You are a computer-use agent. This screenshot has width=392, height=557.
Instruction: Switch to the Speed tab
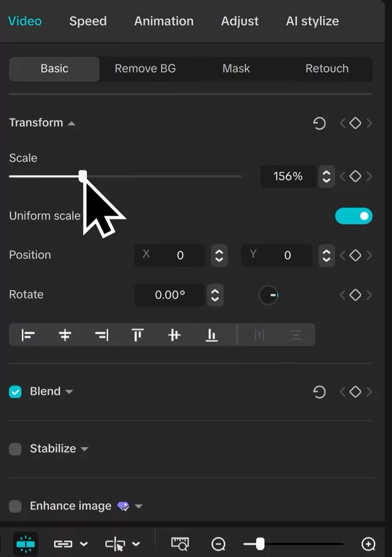coord(88,21)
